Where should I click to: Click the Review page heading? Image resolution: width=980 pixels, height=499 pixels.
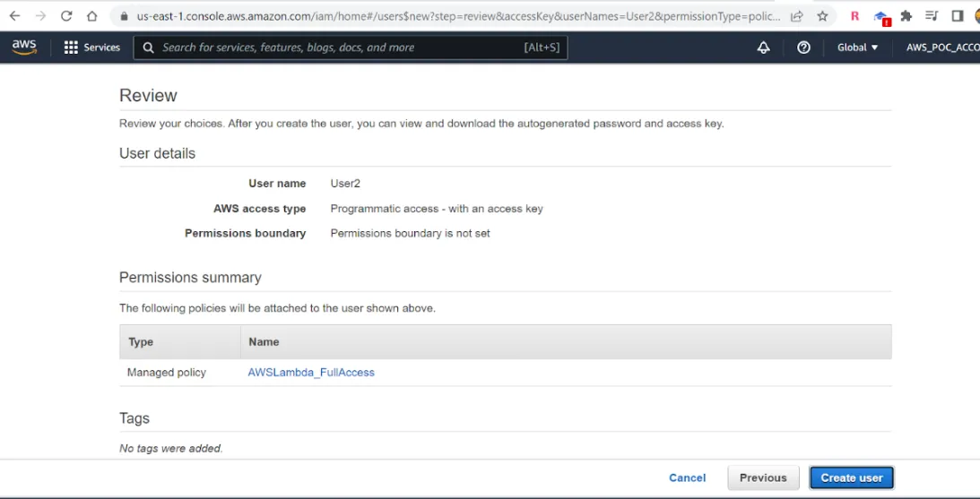click(x=148, y=96)
